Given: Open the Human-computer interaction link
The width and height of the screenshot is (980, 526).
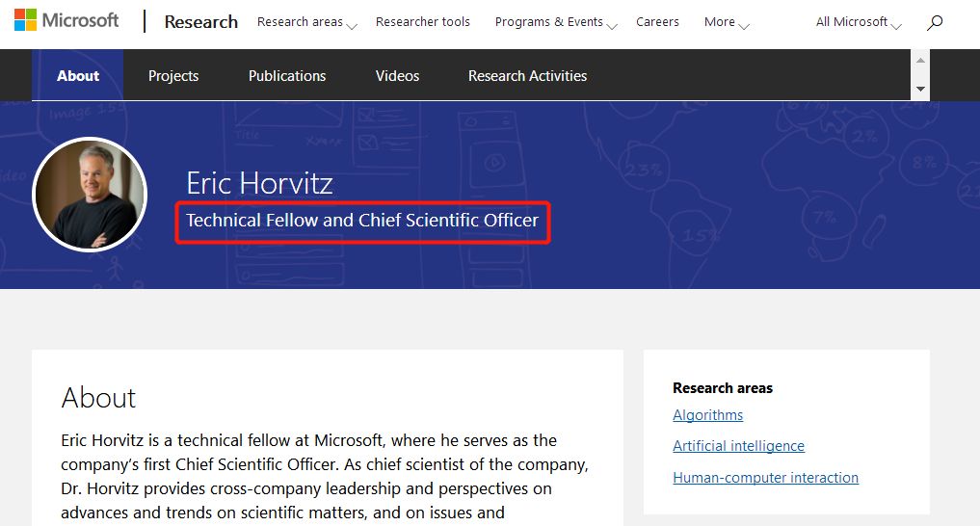Looking at the screenshot, I should tap(766, 477).
